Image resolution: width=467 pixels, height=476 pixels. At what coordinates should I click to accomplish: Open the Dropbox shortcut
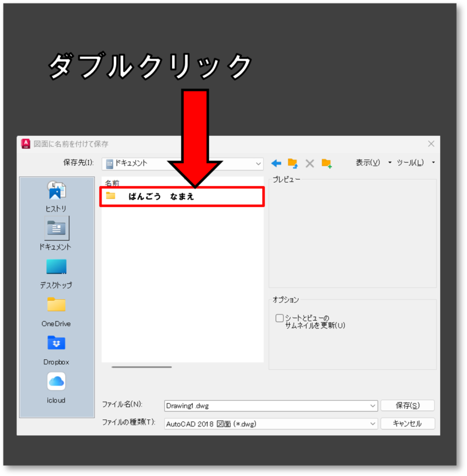(56, 351)
